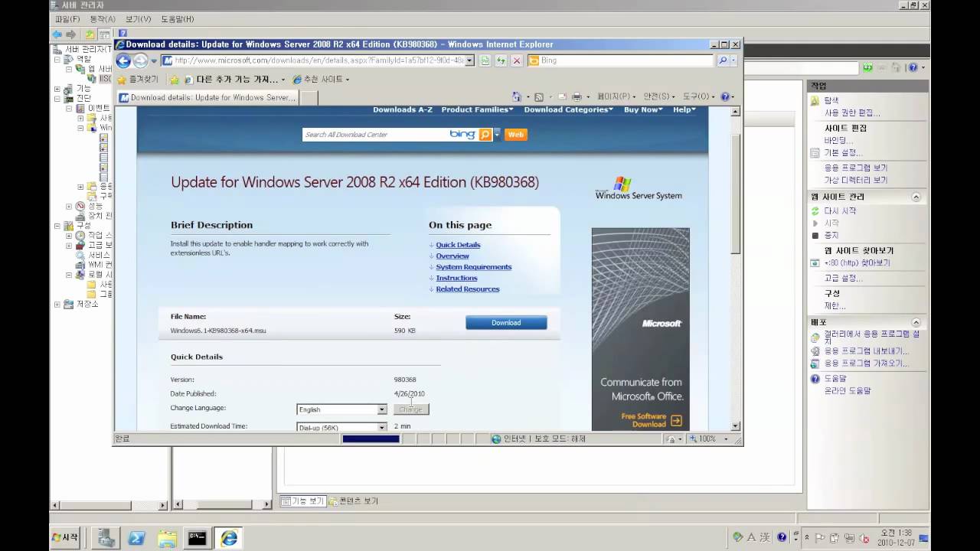Collapse the 역할 tree node

pos(57,59)
